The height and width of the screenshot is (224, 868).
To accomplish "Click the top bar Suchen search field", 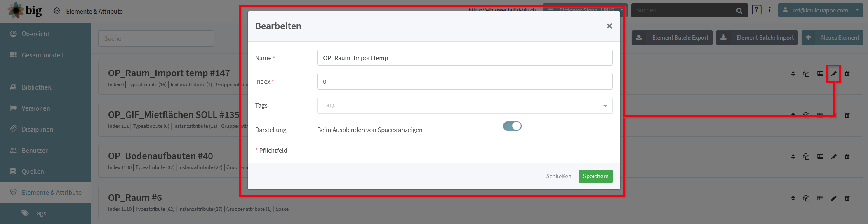I will [x=682, y=10].
